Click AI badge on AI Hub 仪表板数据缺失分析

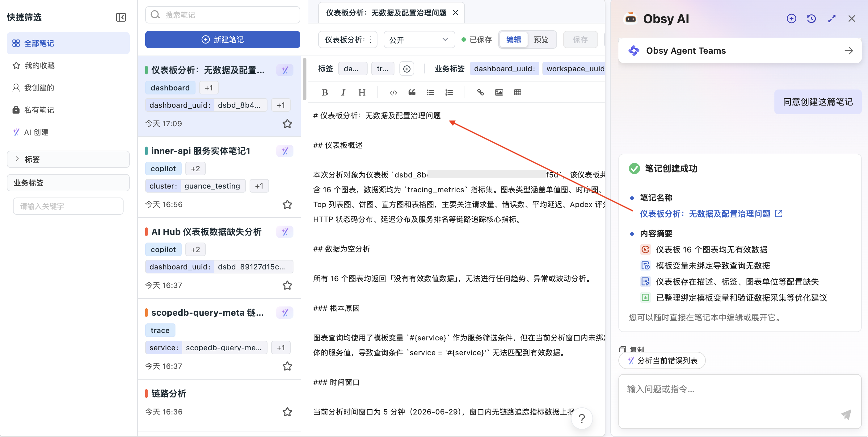tap(285, 232)
